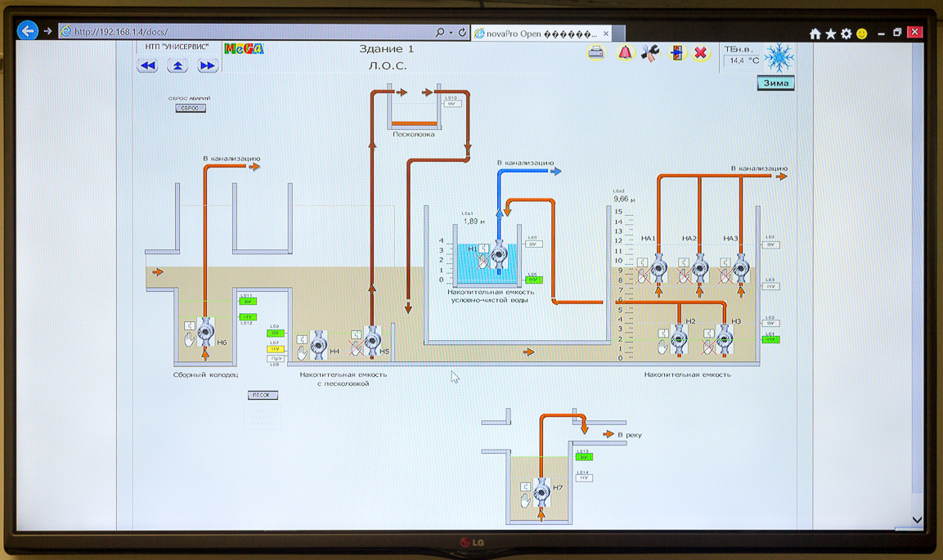Click the exit door icon

676,53
